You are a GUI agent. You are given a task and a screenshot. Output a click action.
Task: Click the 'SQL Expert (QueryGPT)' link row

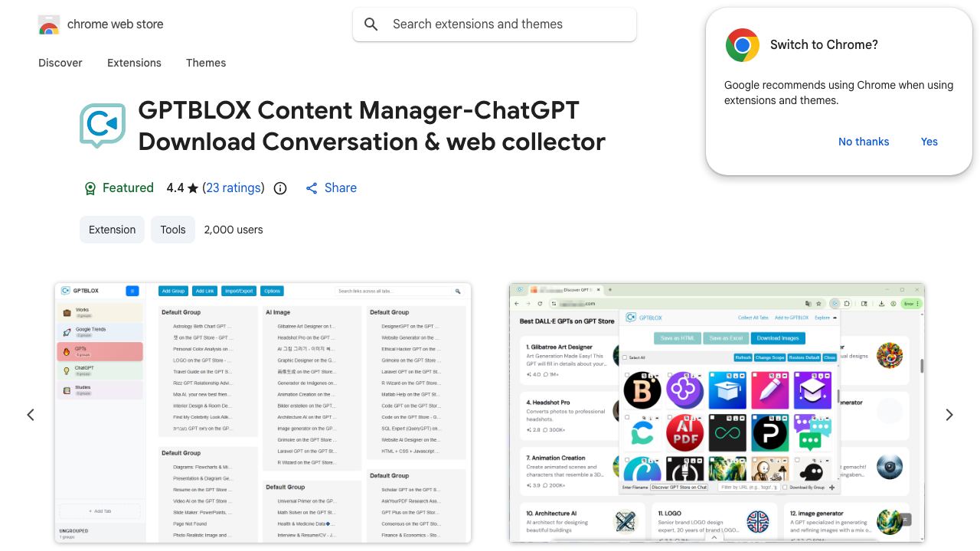pos(411,429)
